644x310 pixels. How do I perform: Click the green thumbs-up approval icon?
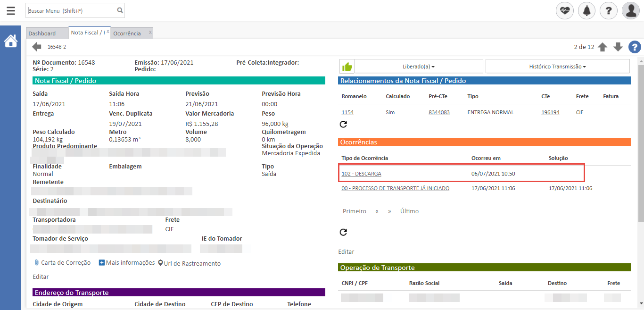(347, 67)
